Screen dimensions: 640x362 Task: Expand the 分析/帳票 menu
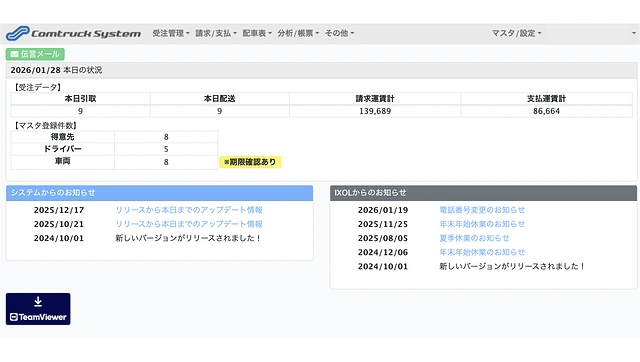(x=298, y=33)
